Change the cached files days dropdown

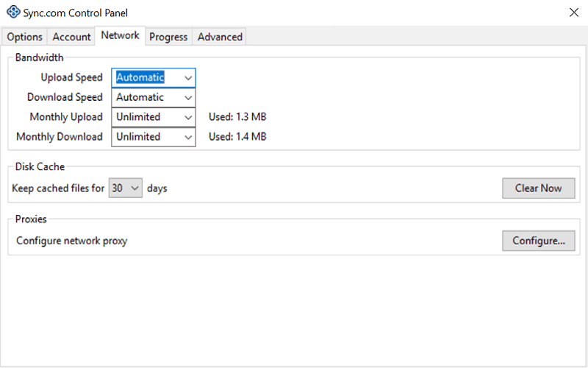coord(125,188)
